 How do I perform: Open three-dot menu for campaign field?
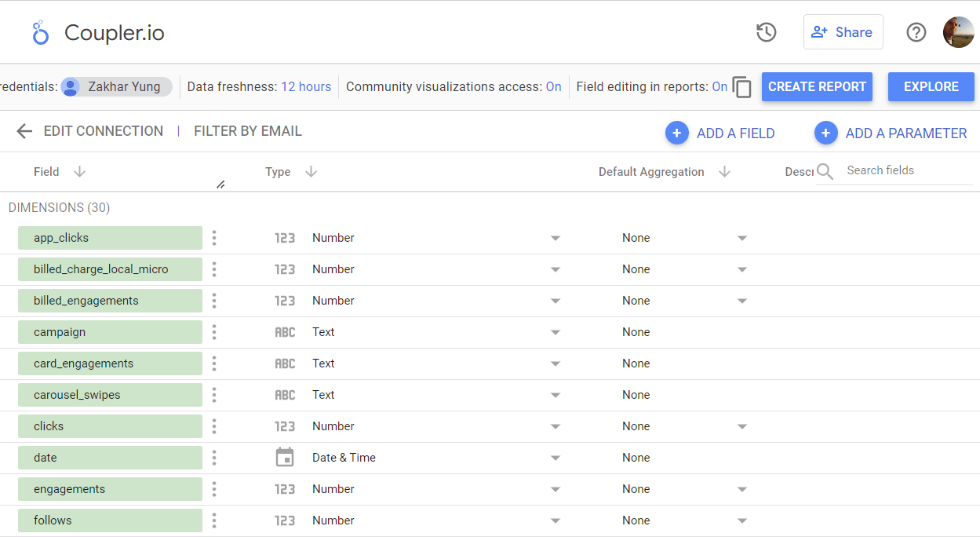click(214, 332)
